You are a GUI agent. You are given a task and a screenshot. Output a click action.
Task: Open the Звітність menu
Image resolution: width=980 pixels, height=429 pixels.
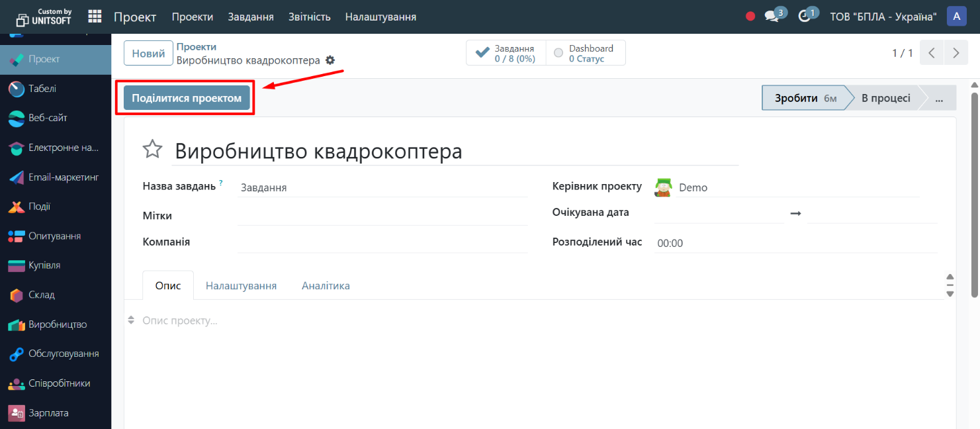coord(309,17)
